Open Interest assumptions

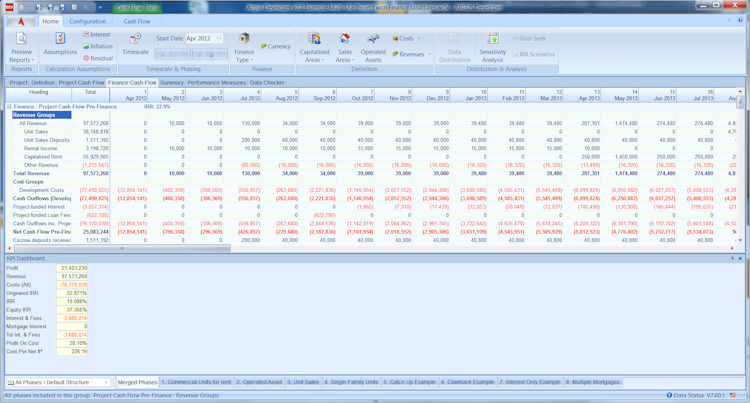point(97,34)
